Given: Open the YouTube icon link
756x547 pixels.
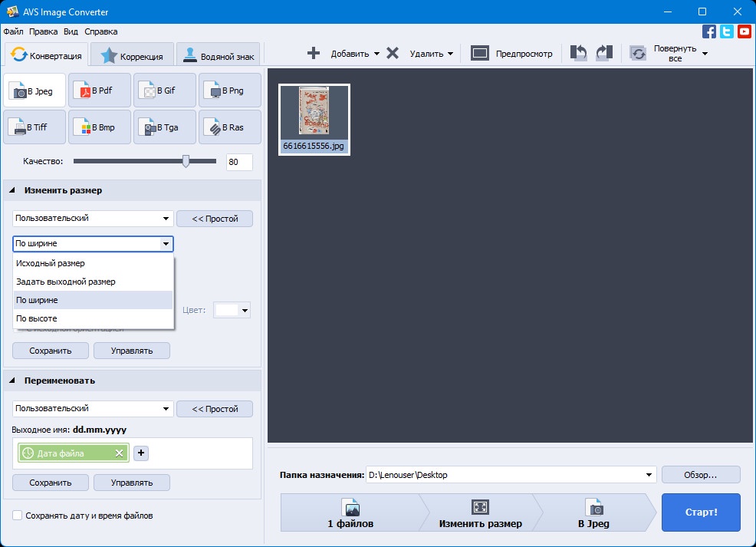Looking at the screenshot, I should (744, 31).
